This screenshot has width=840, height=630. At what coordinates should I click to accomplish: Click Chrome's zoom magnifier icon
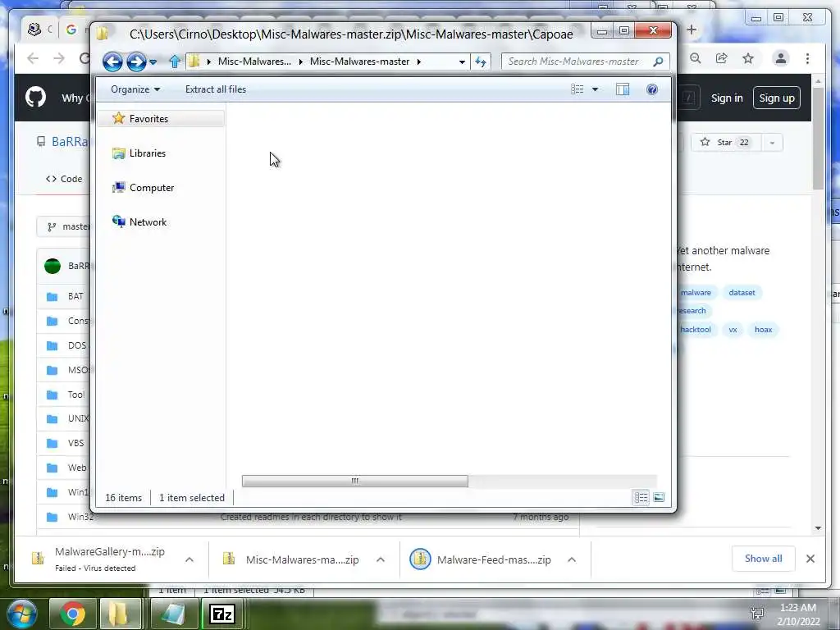tap(696, 58)
